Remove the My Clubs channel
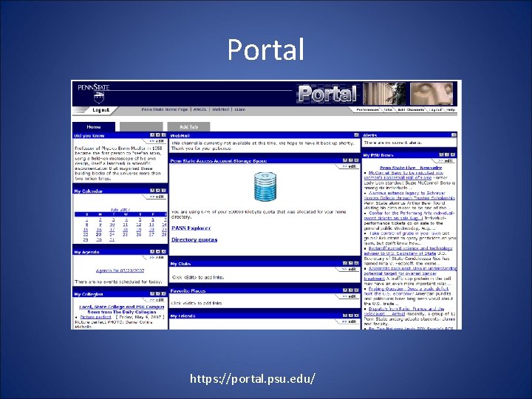 pyautogui.click(x=357, y=263)
